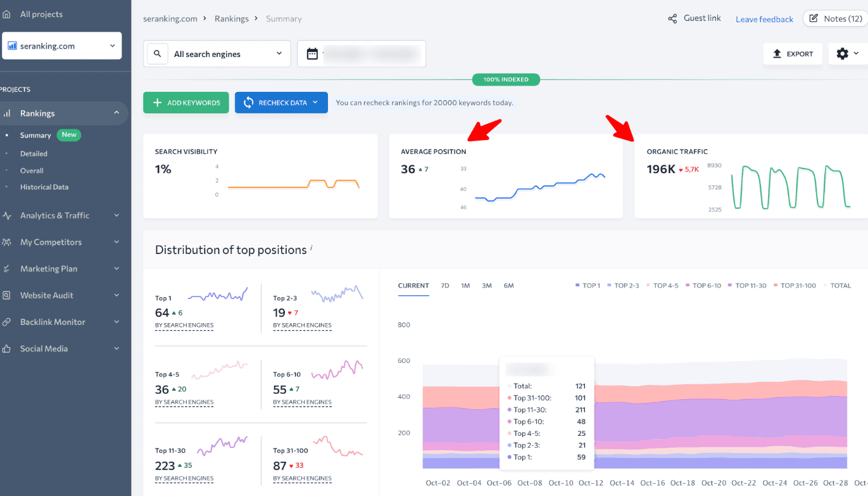Click the Guest link share icon
868x496 pixels.
[672, 19]
